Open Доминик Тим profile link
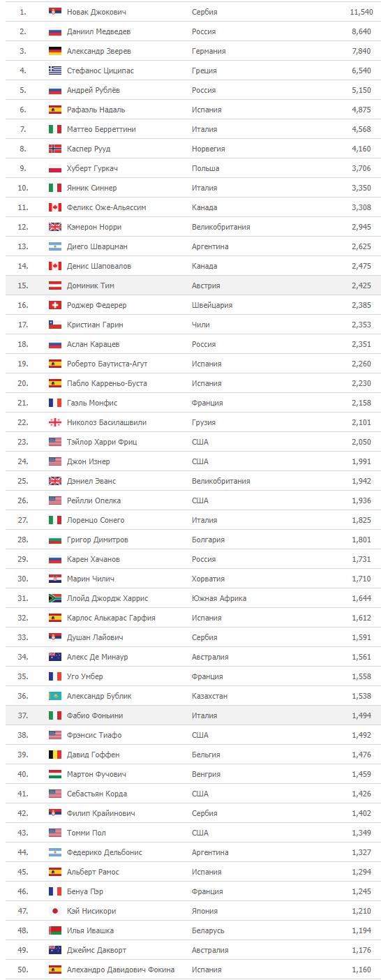Viewport: 381px width, 980px height. pyautogui.click(x=91, y=285)
